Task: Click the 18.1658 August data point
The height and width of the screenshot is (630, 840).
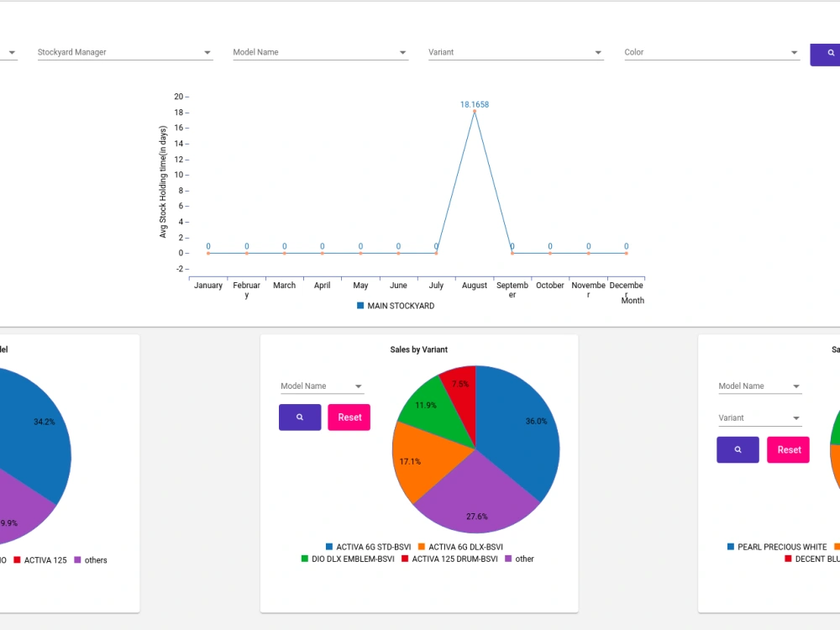Action: tap(475, 112)
